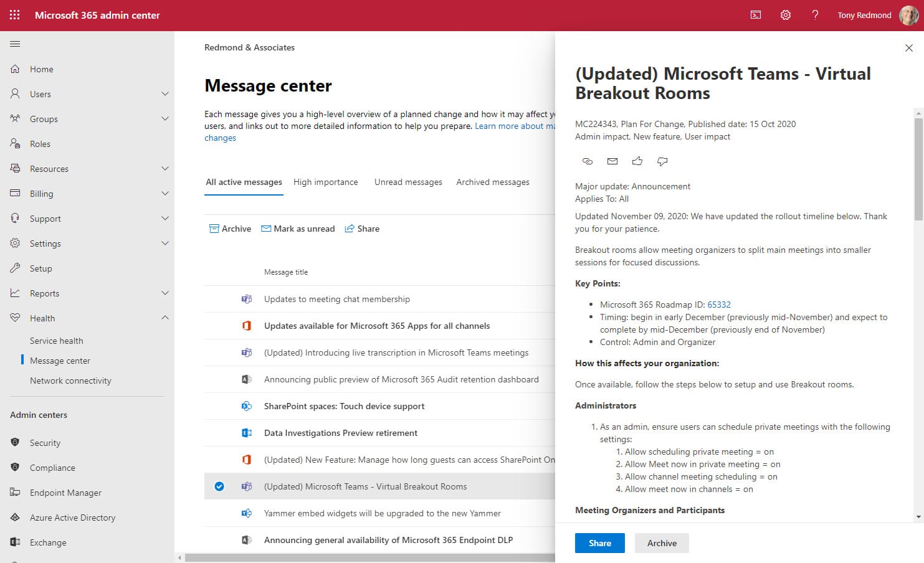Expand the Support navigation section

click(x=165, y=219)
